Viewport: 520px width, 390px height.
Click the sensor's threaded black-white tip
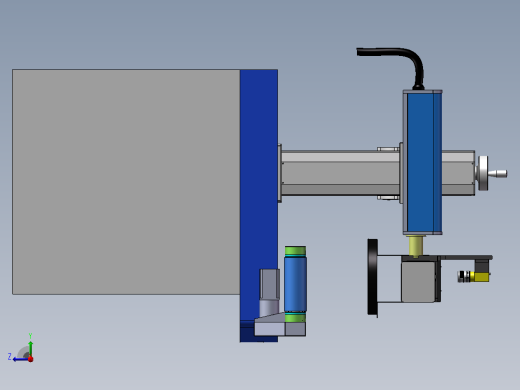click(464, 277)
